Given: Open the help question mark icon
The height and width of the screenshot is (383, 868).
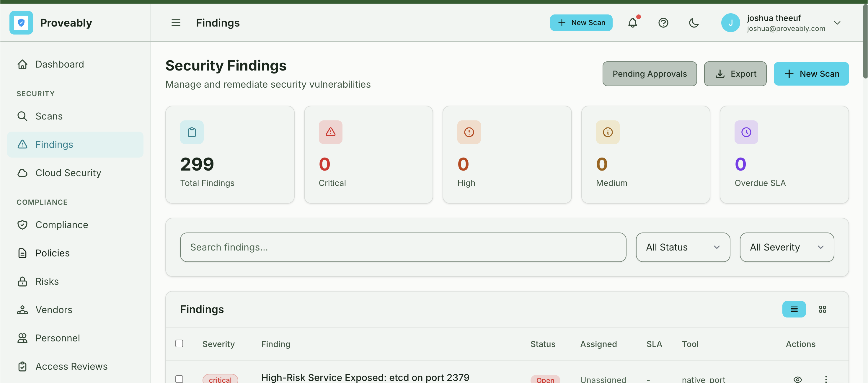Looking at the screenshot, I should coord(663,23).
